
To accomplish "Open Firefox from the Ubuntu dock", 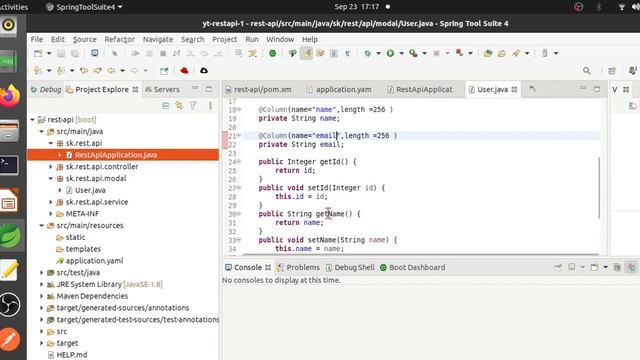I will (10, 96).
